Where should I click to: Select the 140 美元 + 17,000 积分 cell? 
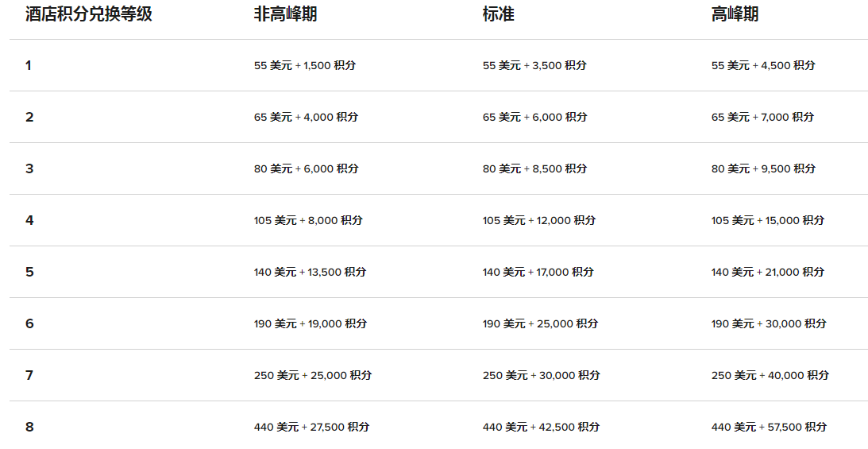[538, 272]
